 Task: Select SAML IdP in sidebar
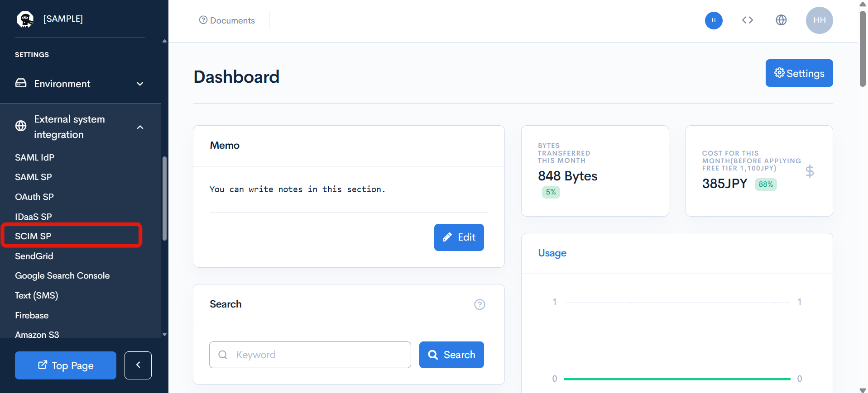35,157
